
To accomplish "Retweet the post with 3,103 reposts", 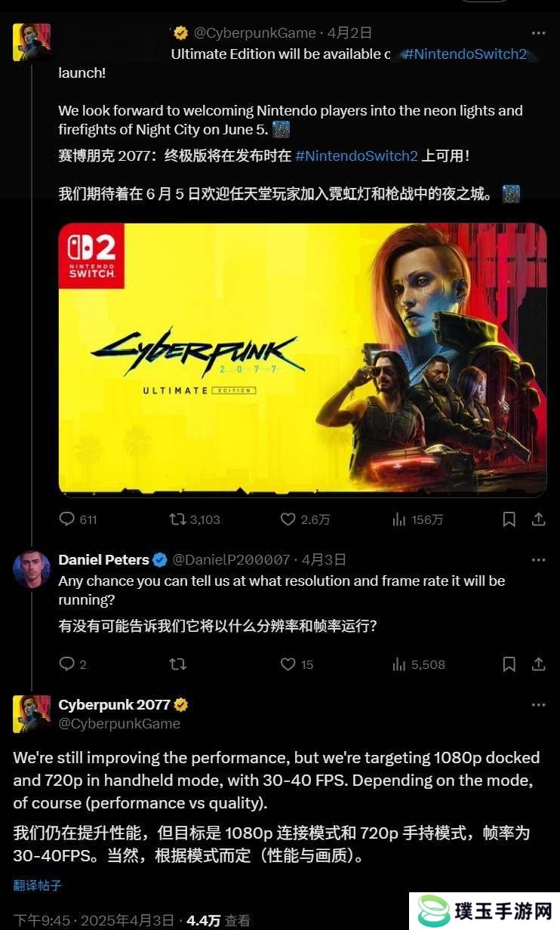I will [195, 519].
